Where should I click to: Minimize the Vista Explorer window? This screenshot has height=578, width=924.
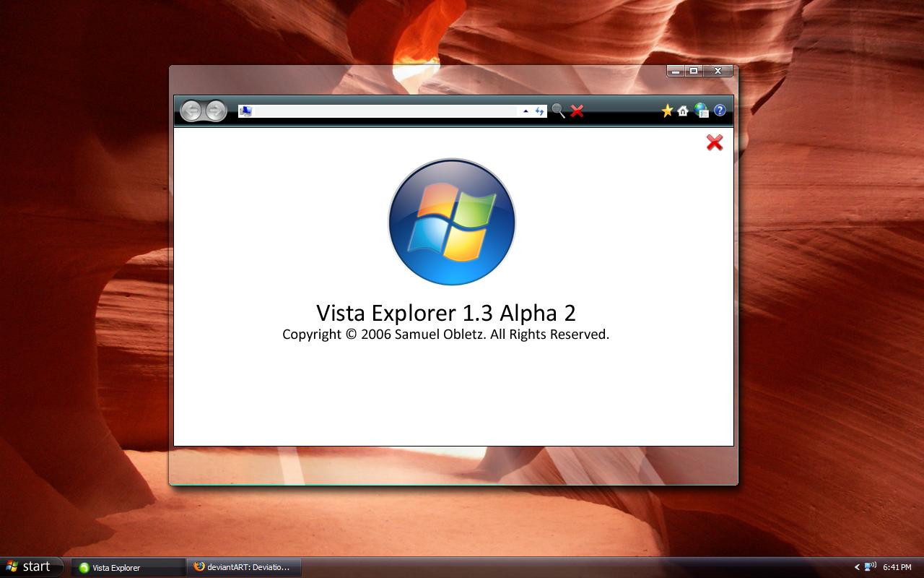pos(676,71)
